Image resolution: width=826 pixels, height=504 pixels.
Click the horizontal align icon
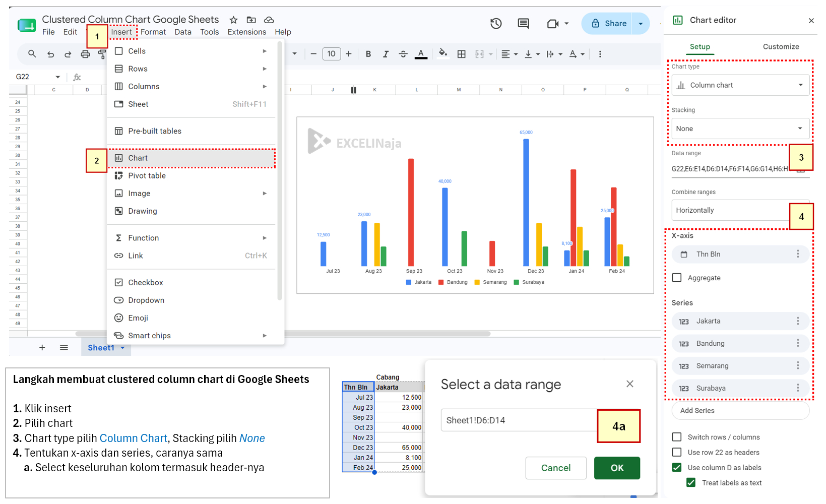pyautogui.click(x=506, y=54)
